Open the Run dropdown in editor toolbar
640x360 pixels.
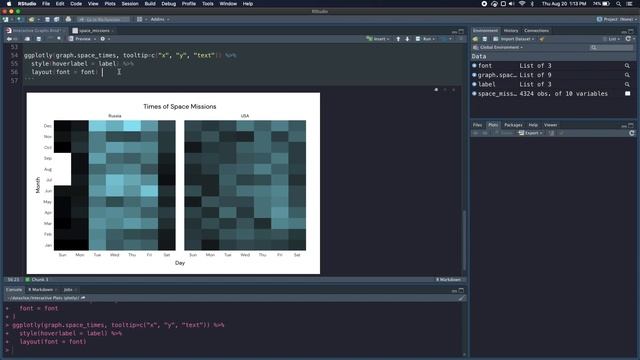coord(425,39)
